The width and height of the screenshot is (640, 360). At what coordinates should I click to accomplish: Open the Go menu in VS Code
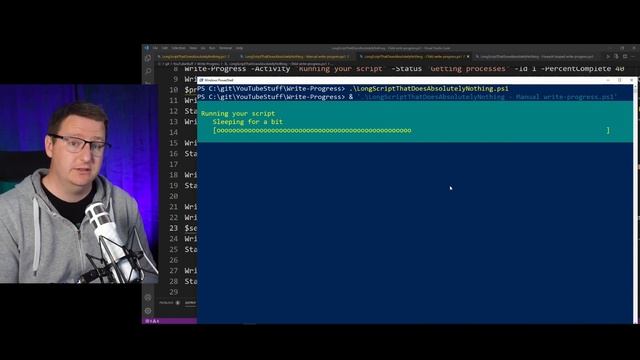203,48
